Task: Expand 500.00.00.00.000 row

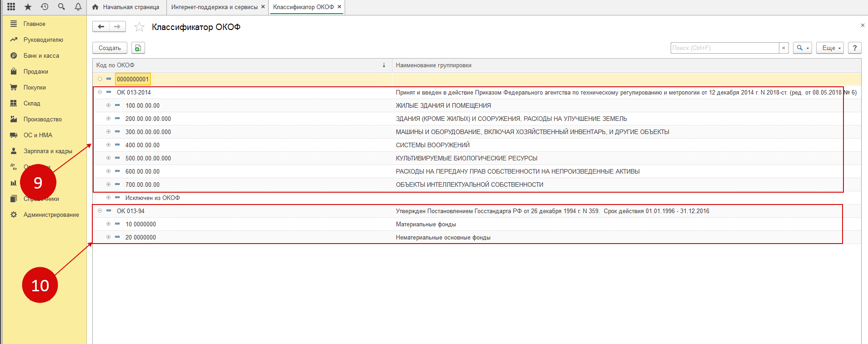Action: pos(108,158)
